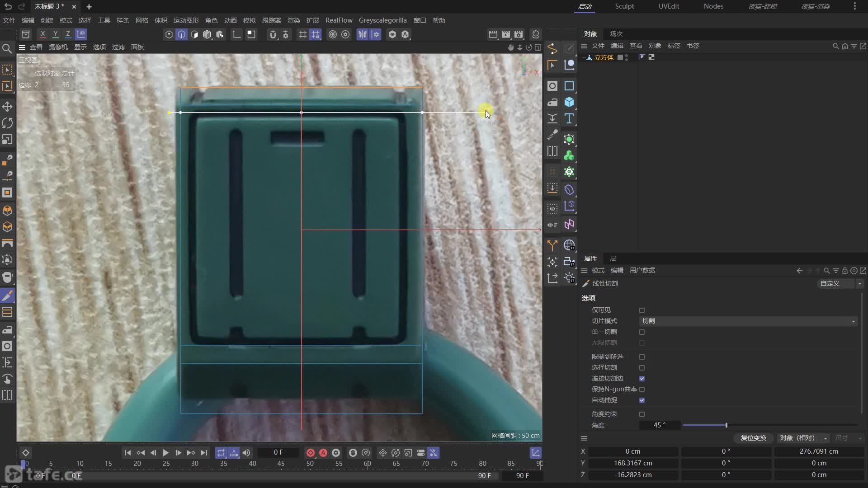
Task: Select the Scale tool in left toolbar
Action: (7, 140)
